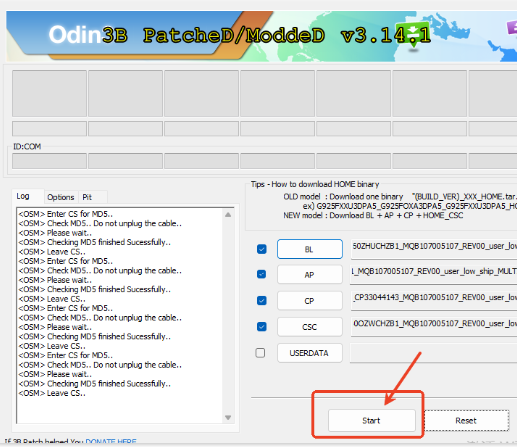517x447 pixels.
Task: Uncheck the BL checkbox
Action: (x=262, y=249)
